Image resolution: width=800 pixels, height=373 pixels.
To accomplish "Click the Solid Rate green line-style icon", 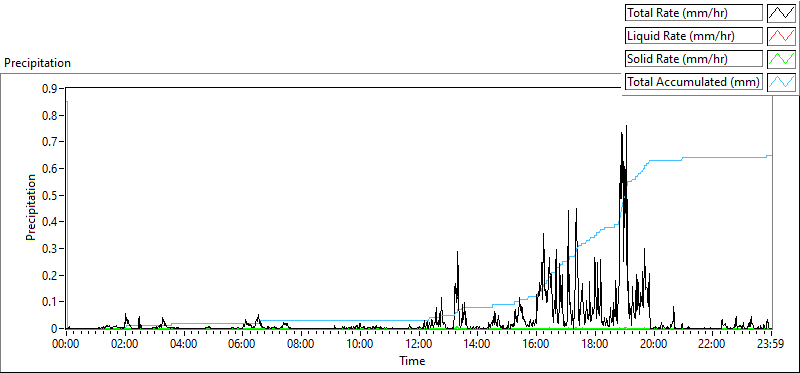I will (782, 59).
